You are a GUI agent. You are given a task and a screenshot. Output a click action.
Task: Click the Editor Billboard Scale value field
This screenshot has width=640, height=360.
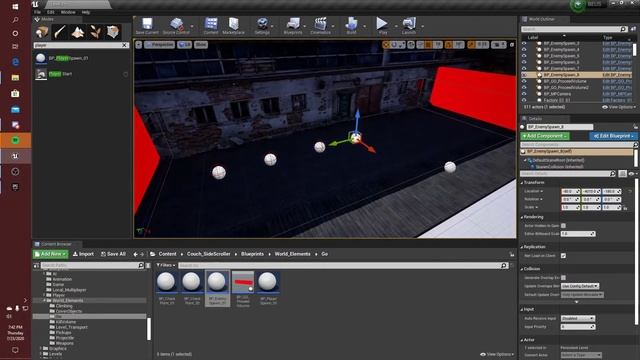click(x=578, y=234)
